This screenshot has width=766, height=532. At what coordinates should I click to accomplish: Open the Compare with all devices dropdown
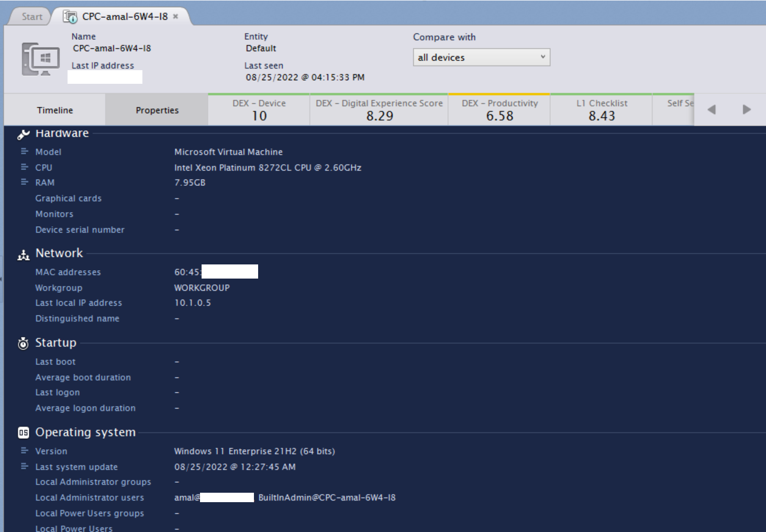[x=481, y=57]
